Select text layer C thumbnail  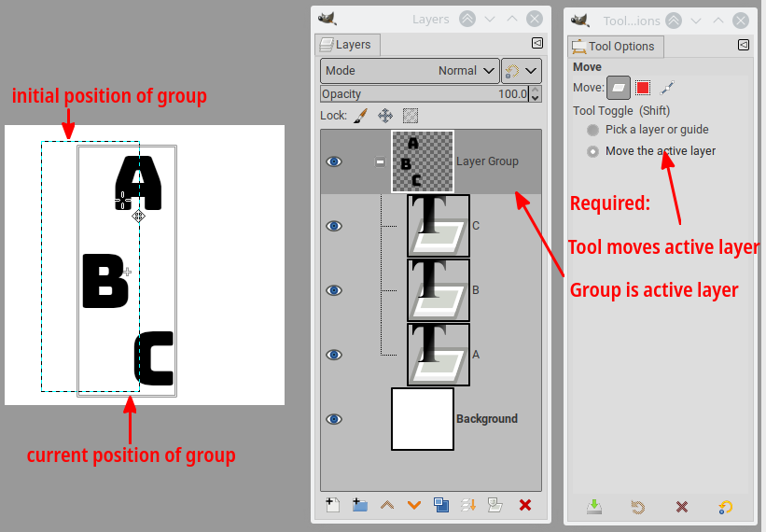click(439, 226)
